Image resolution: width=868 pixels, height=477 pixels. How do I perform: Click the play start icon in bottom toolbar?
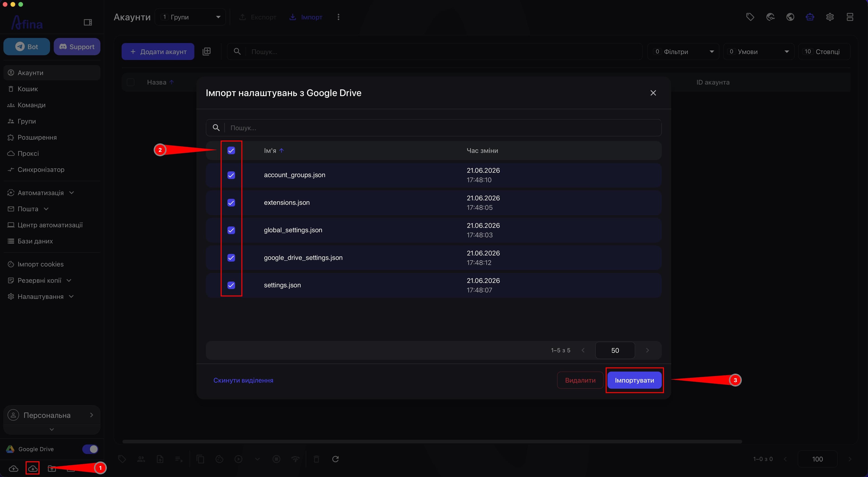(238, 459)
